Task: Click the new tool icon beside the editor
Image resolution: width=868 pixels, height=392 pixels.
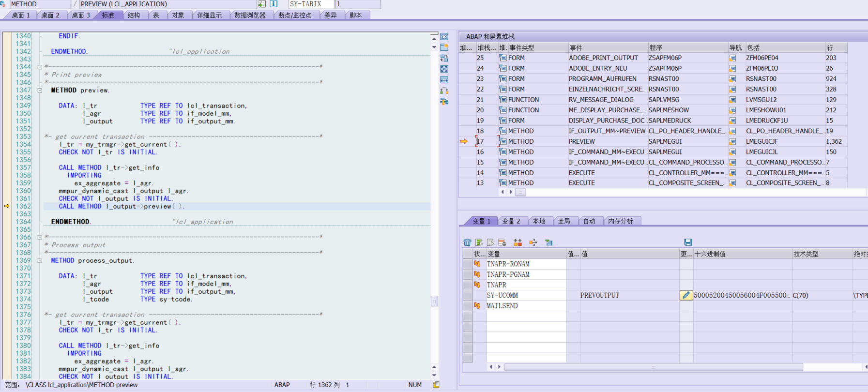Action: 444,47
